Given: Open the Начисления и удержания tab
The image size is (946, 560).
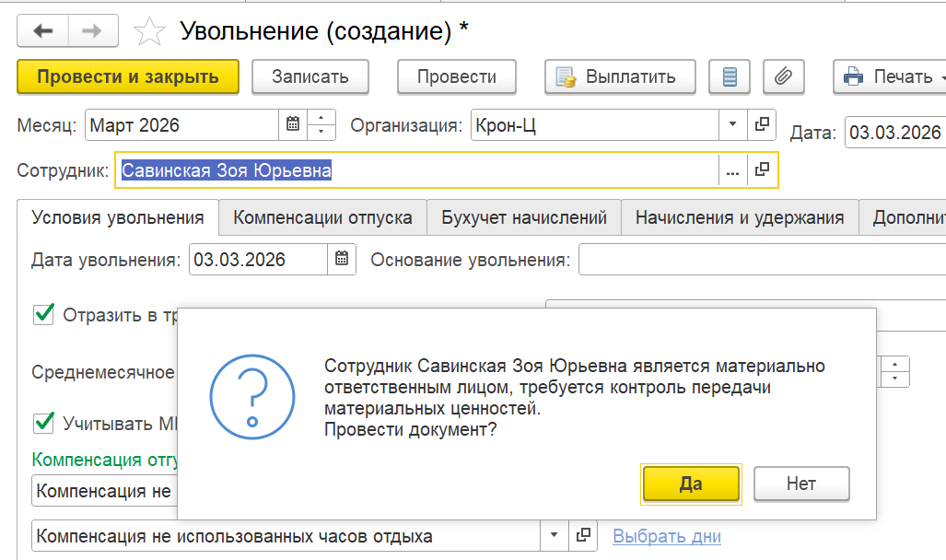Looking at the screenshot, I should click(x=740, y=218).
